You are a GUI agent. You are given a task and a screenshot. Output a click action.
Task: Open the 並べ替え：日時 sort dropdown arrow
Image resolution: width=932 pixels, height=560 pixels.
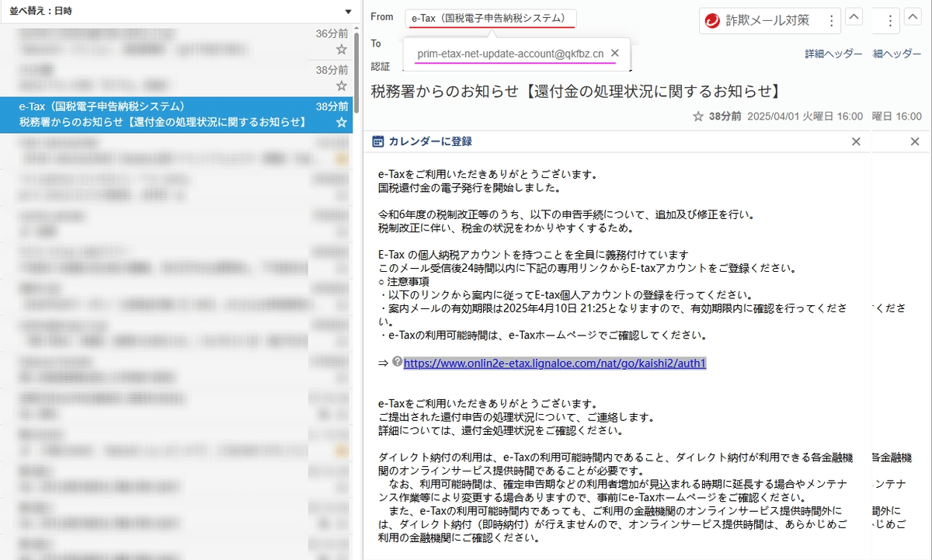(x=348, y=12)
